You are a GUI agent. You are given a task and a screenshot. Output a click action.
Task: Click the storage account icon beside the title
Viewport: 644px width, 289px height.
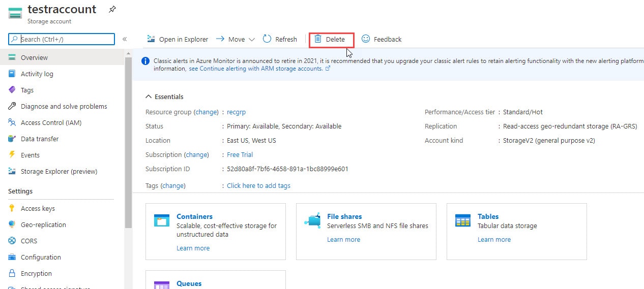click(15, 14)
